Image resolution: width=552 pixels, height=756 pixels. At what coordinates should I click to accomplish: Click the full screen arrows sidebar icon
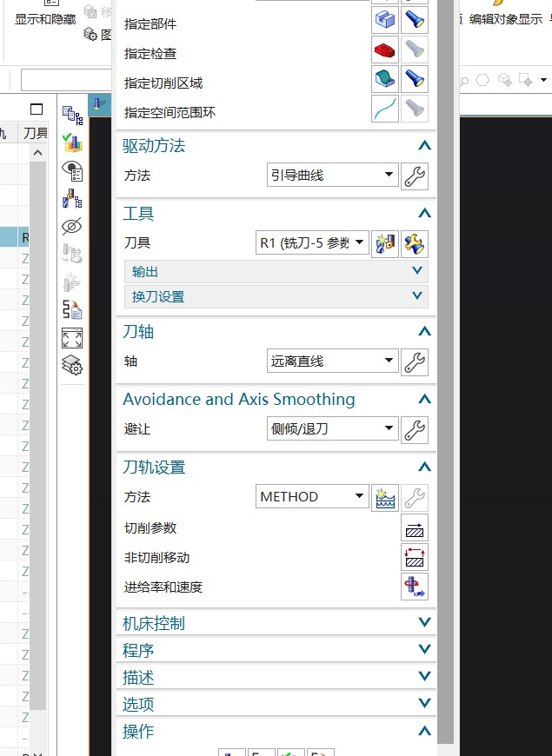pyautogui.click(x=72, y=337)
